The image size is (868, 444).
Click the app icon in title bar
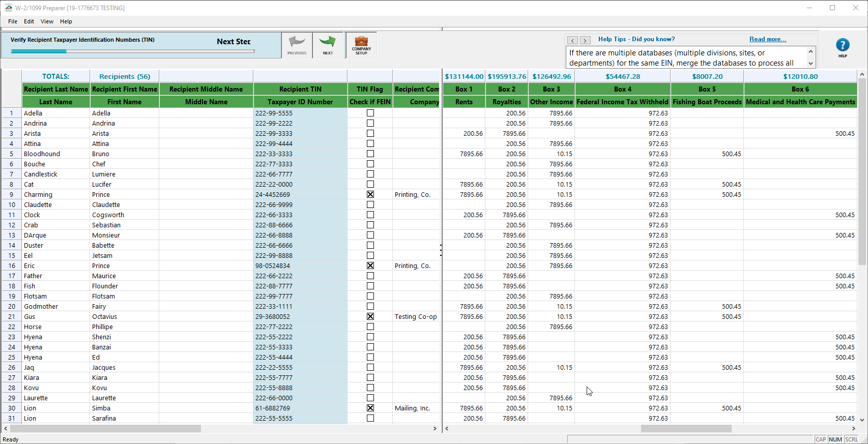pos(8,8)
